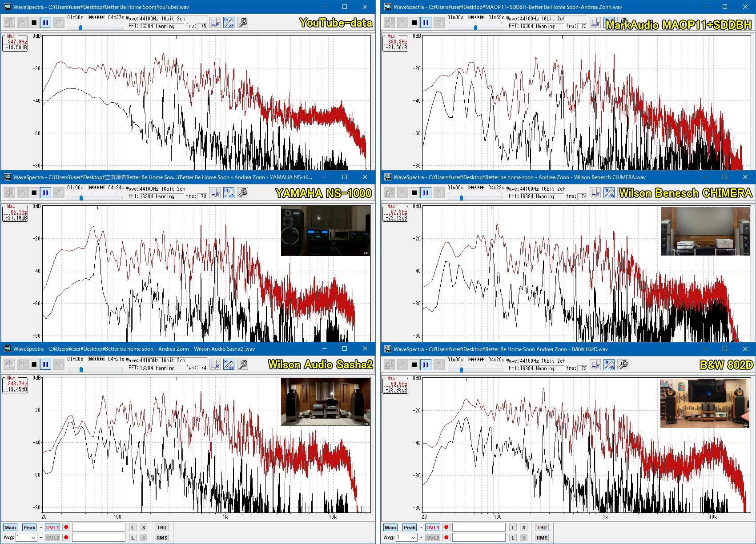
Task: Toggle Main display in the Sasha2 window panel
Action: click(x=10, y=528)
